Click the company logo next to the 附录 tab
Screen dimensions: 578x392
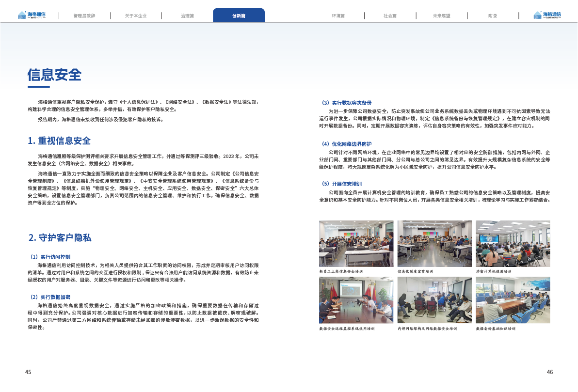coord(546,15)
